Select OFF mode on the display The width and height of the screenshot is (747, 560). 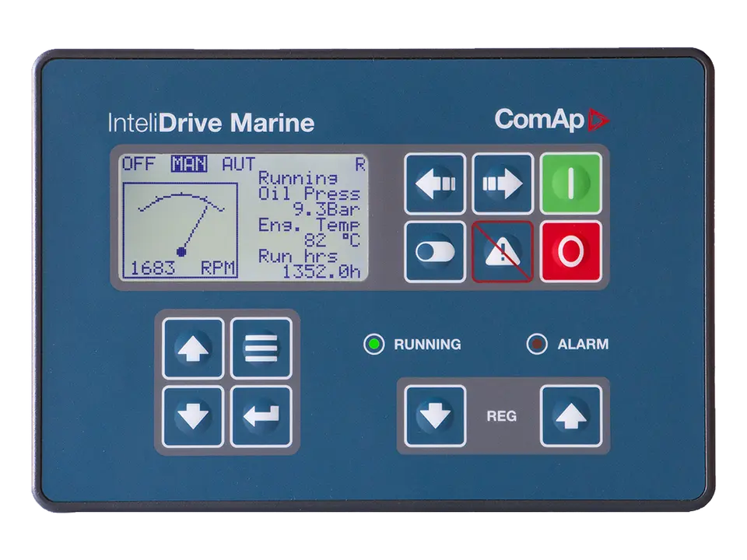[139, 164]
